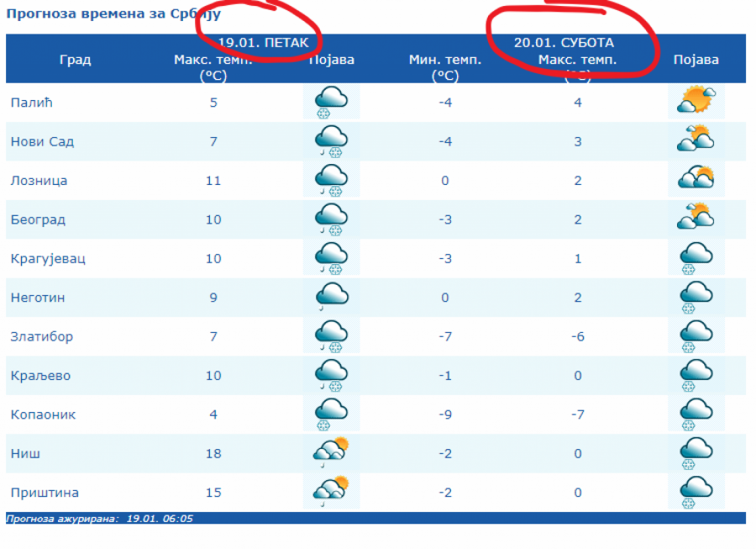Viewport: 756px width, 549px height.
Task: Click Friday max temperature 18 for Ниш
Action: pos(213,453)
